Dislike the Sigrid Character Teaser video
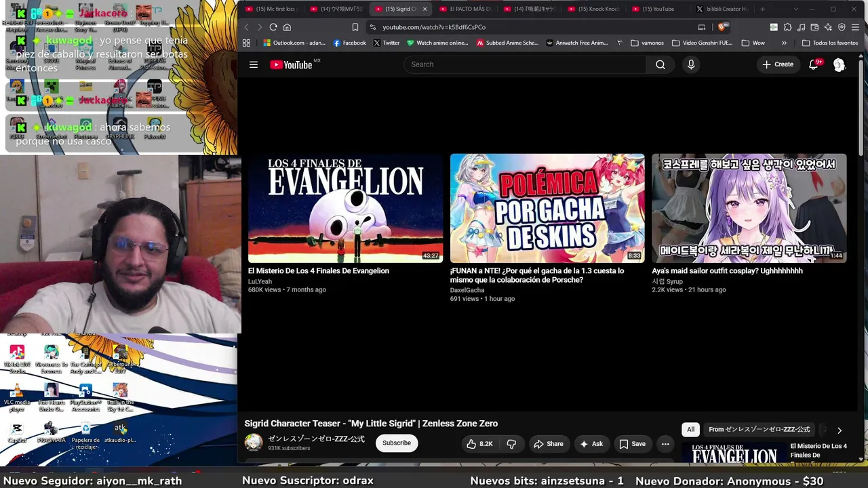 511,444
